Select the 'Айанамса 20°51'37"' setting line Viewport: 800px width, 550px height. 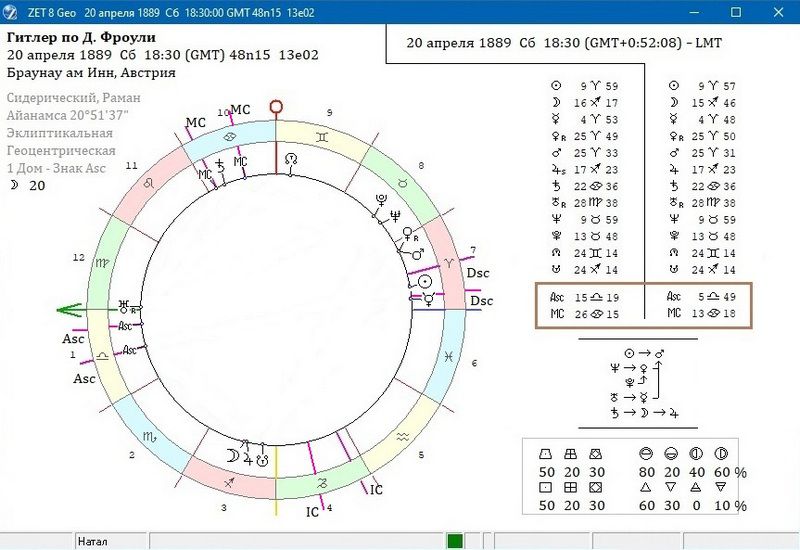coord(67,115)
